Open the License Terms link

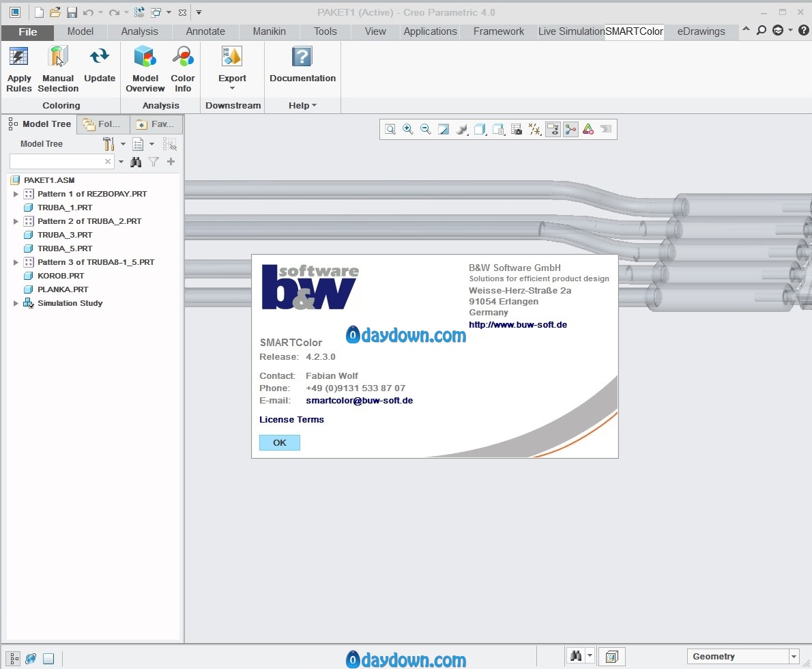point(291,420)
